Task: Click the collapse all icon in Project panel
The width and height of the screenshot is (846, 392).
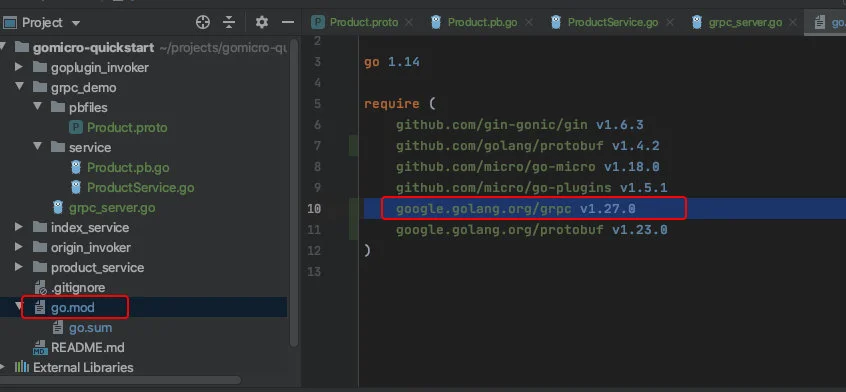Action: click(x=229, y=22)
